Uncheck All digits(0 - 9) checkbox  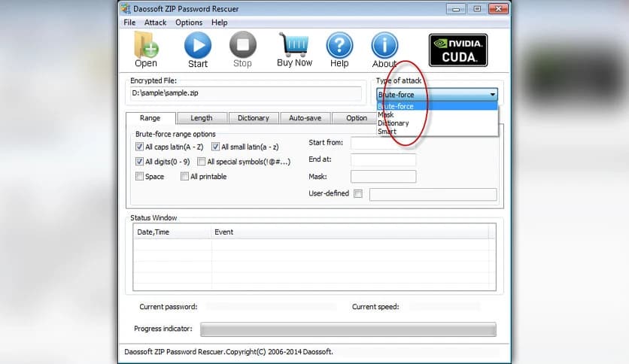(139, 162)
